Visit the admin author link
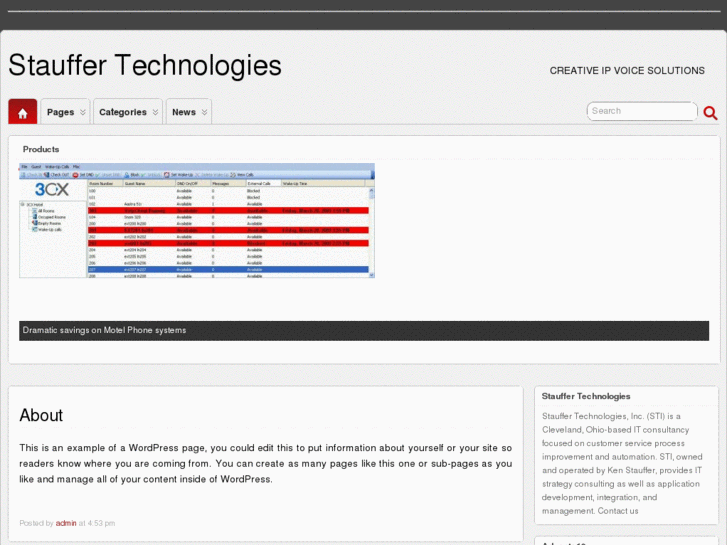 coord(66,523)
